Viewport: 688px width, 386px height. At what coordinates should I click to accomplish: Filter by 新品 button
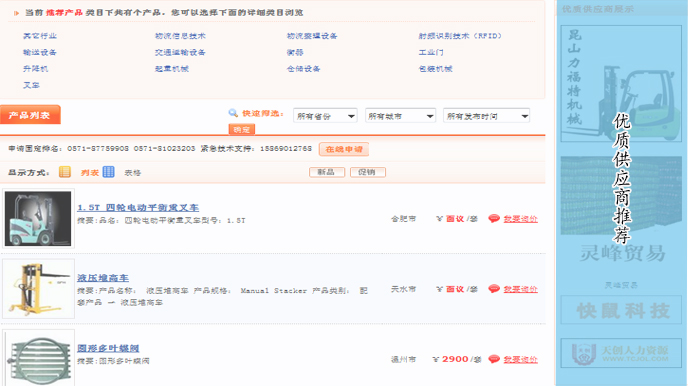point(327,172)
